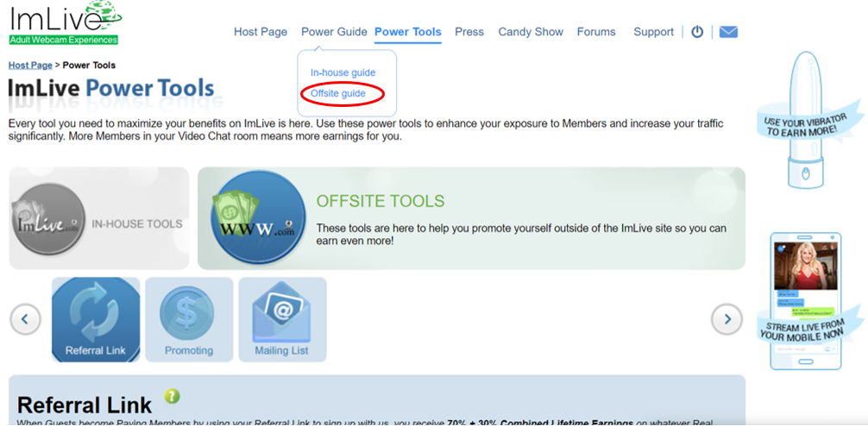
Task: Click the Use Your Vibrator banner
Action: (x=808, y=122)
